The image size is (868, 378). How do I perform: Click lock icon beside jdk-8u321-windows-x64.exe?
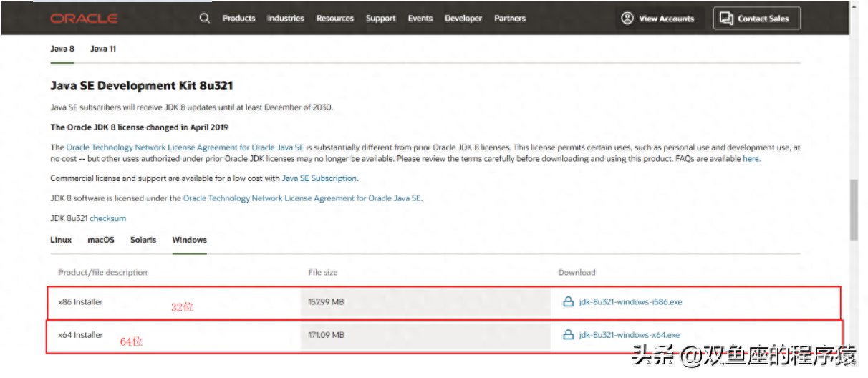tap(569, 335)
